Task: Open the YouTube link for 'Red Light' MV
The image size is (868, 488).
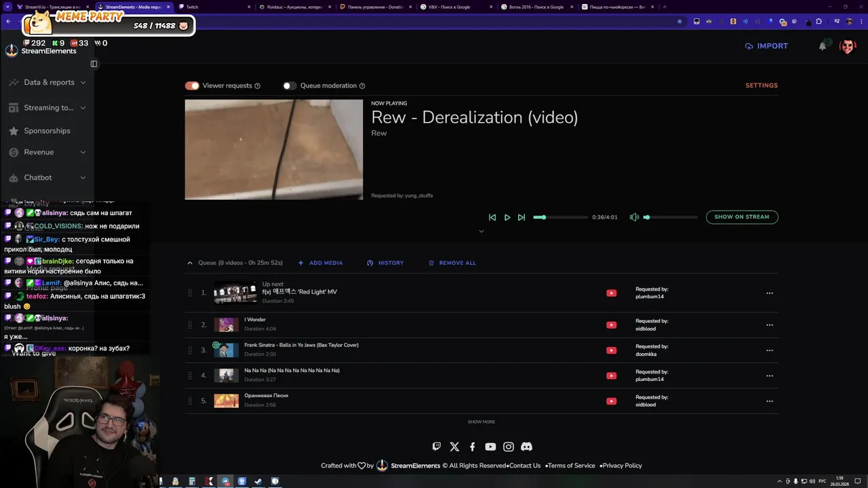Action: coord(611,293)
